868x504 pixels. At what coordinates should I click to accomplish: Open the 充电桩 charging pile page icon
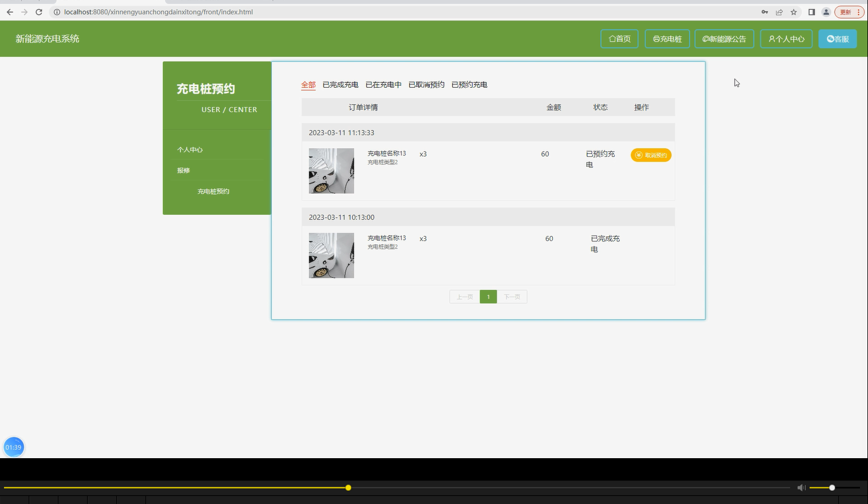(x=656, y=38)
